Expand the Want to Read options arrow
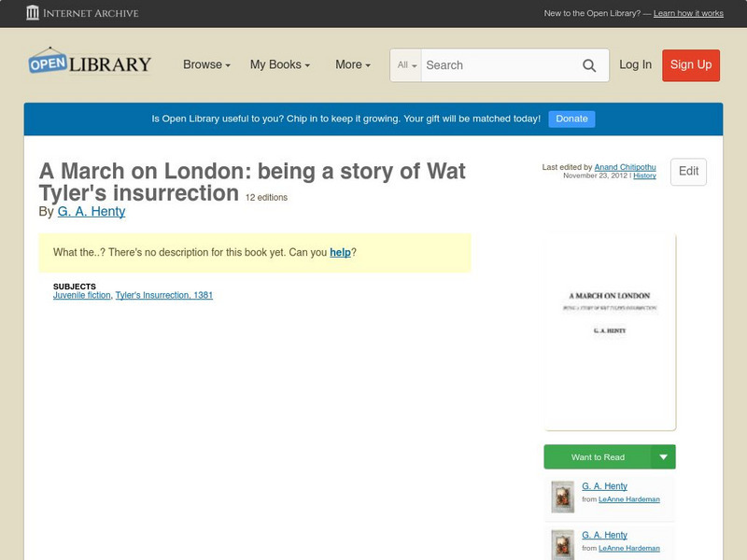747x560 pixels. pyautogui.click(x=663, y=456)
